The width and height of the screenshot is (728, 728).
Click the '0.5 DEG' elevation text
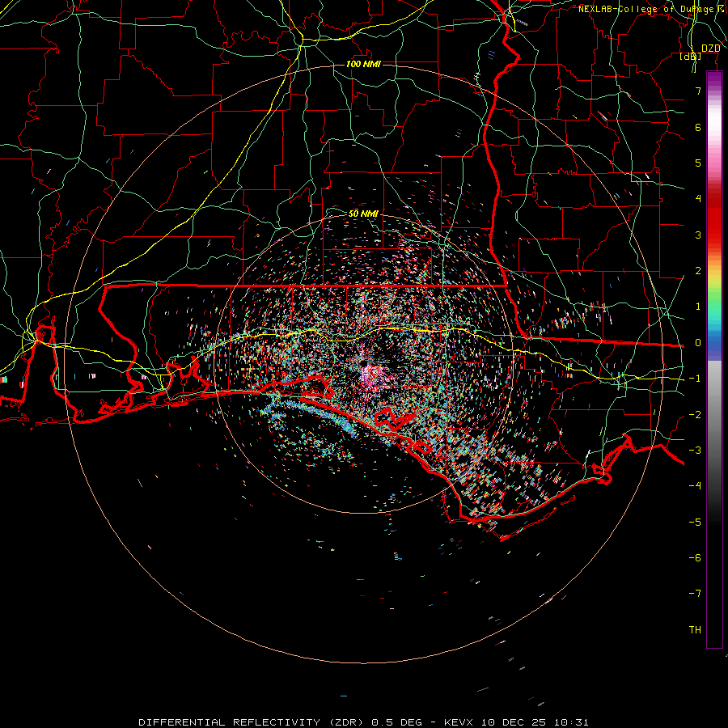point(397,722)
